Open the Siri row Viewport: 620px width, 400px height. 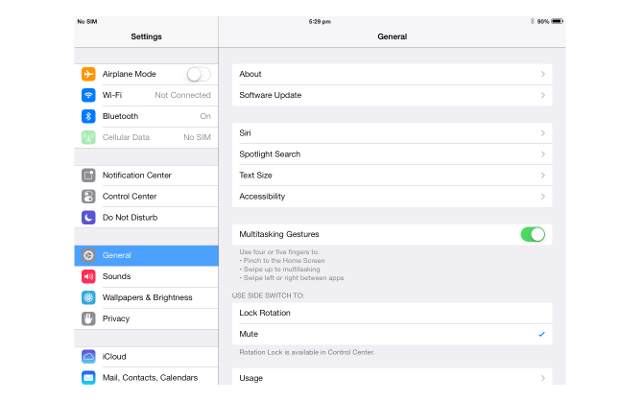coord(392,133)
